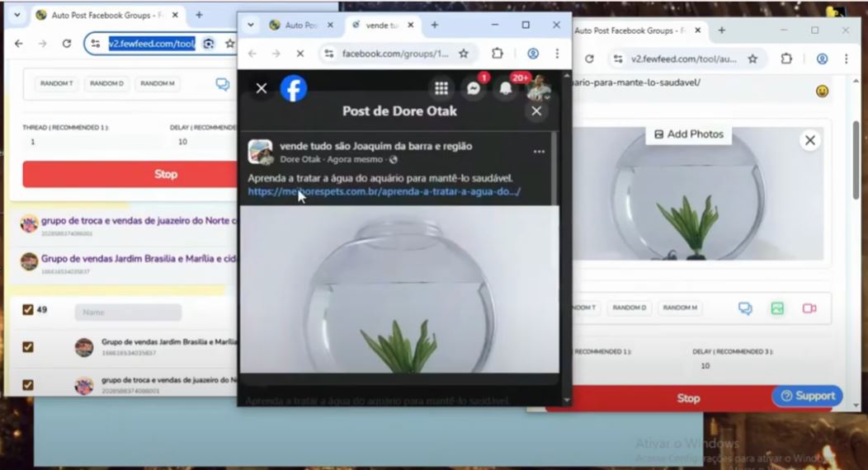Open Facebook notifications bell
Viewport: 868px width, 470px height.
(x=506, y=88)
